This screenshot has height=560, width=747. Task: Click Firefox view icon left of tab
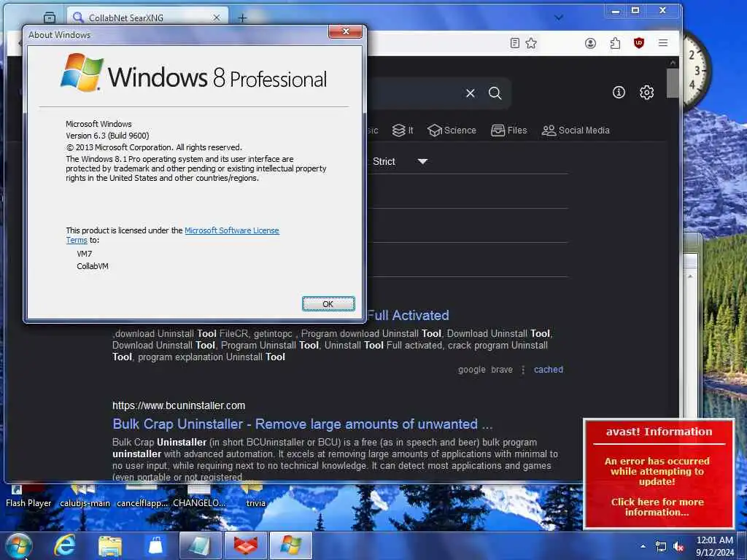click(x=50, y=17)
